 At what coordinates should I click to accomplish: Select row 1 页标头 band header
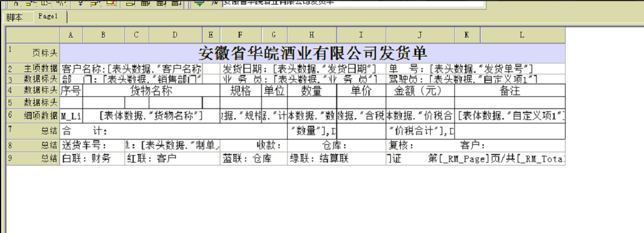click(33, 53)
